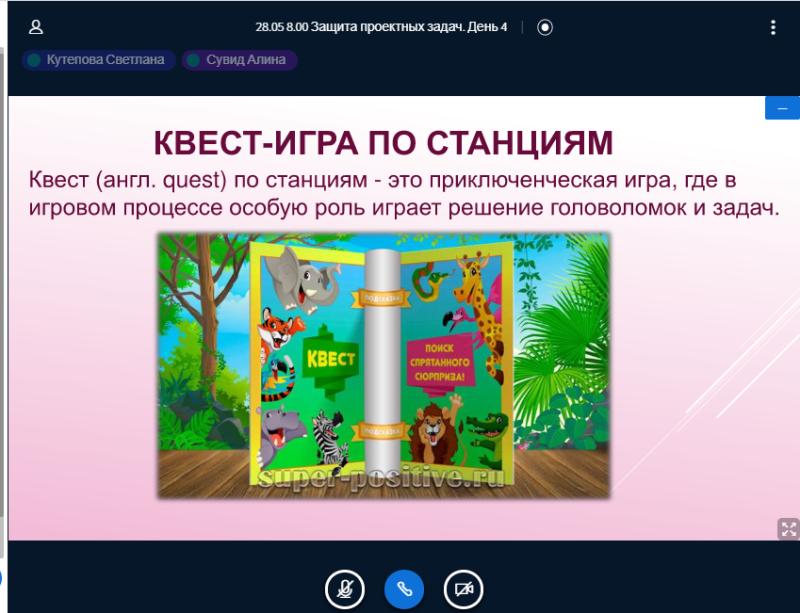This screenshot has width=800, height=613.
Task: Open the three-dot options menu
Action: point(772,27)
